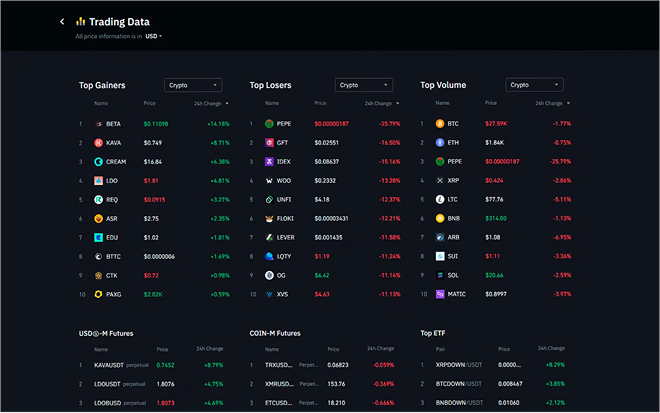Click the Top Volume heading
Screen dimensions: 660x413
click(x=443, y=85)
